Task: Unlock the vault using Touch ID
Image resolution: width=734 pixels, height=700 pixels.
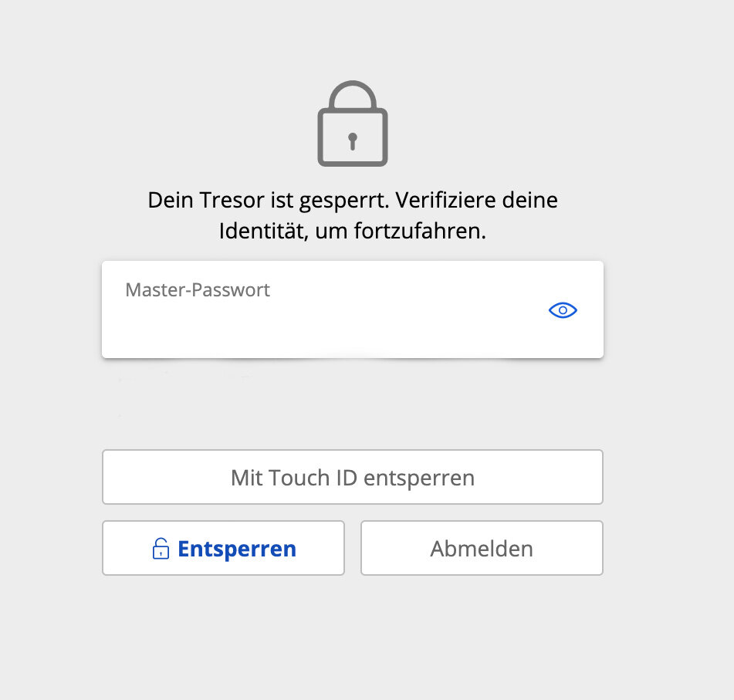Action: tap(352, 478)
